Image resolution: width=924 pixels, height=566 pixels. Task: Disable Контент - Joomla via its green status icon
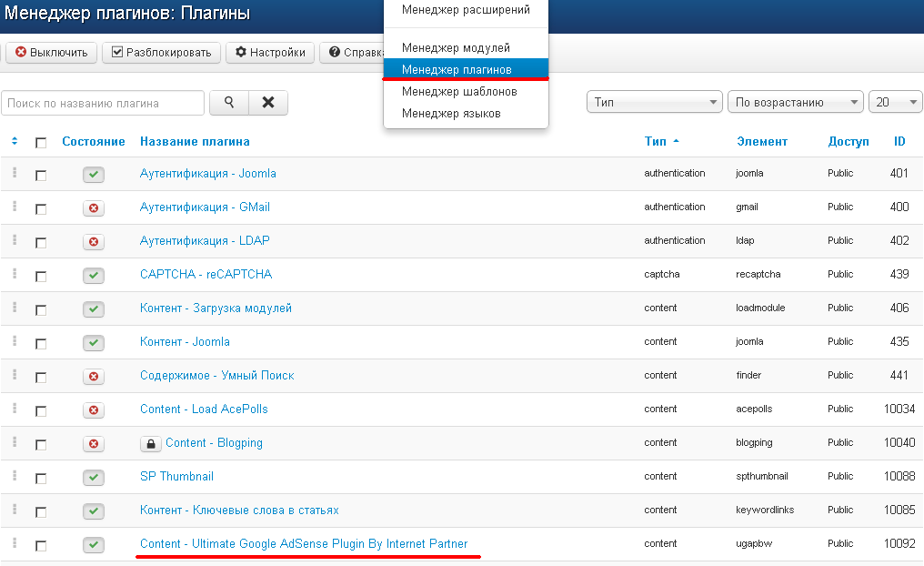click(x=94, y=341)
